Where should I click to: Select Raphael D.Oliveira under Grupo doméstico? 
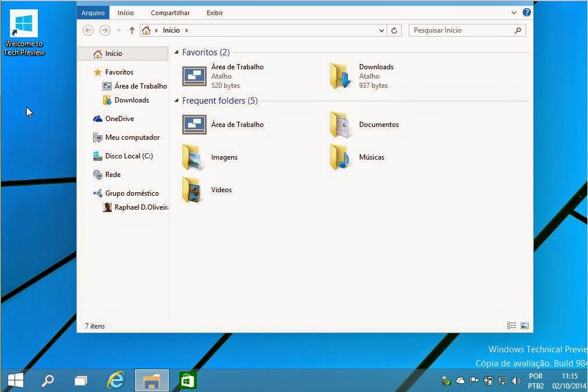click(135, 207)
